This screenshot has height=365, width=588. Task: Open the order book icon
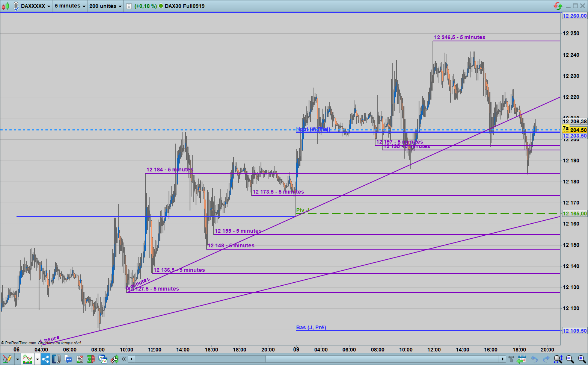click(x=91, y=359)
